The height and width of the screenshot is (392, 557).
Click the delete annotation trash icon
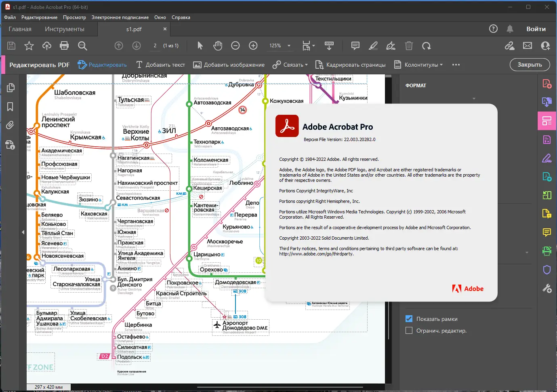(x=408, y=46)
